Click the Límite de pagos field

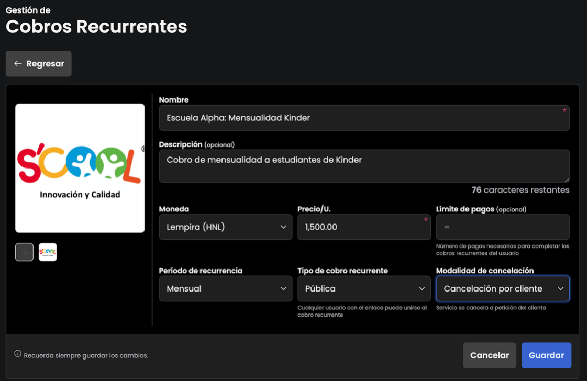[x=503, y=227]
